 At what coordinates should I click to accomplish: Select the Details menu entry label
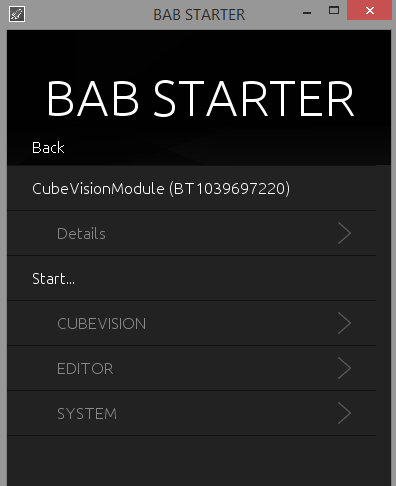coord(81,234)
